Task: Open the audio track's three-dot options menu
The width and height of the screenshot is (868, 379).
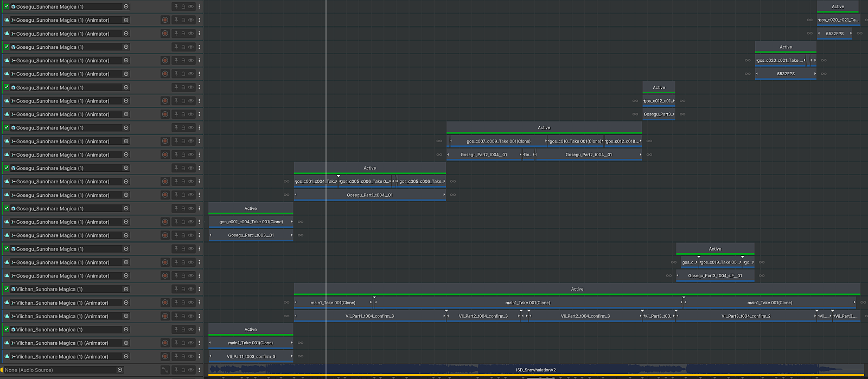Action: click(x=199, y=370)
